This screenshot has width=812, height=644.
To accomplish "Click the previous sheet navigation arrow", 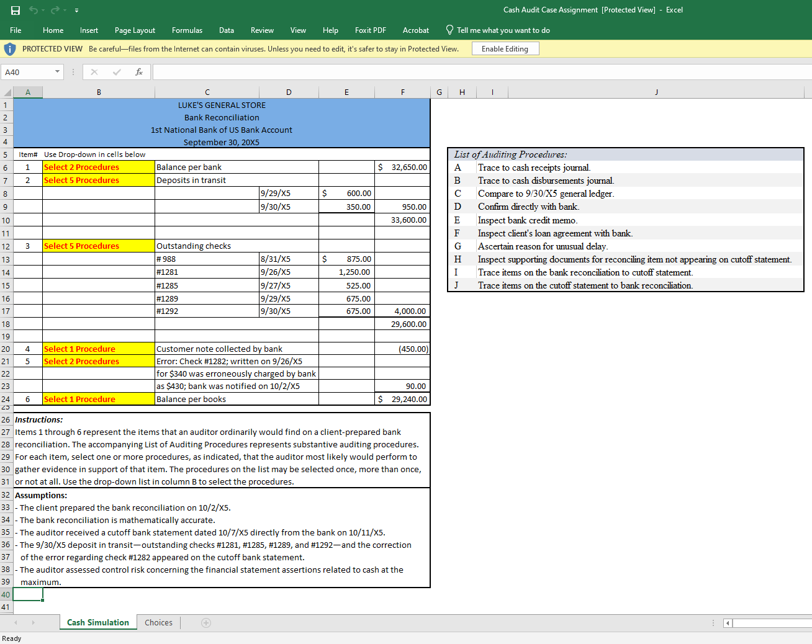I will click(x=16, y=623).
